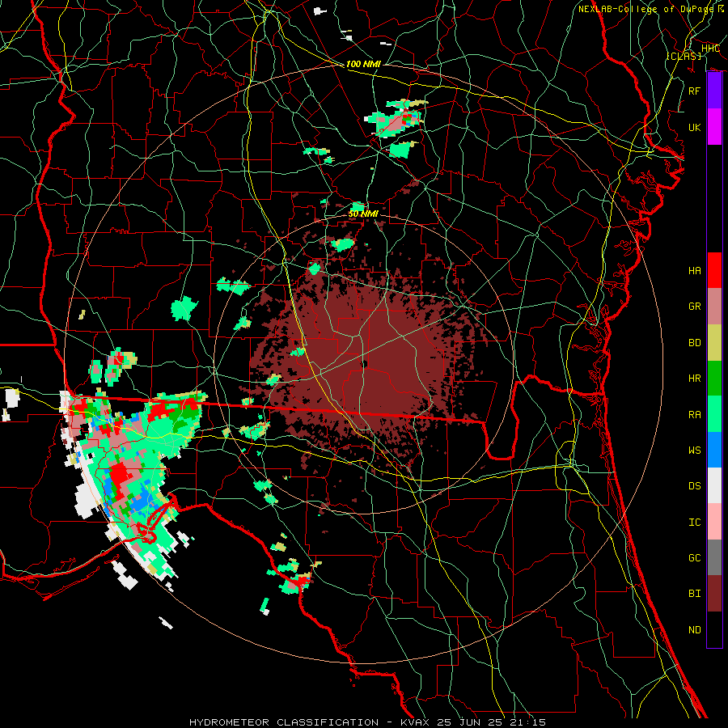Screen dimensions: 728x728
Task: Click the 50 NMI range ring label
Action: 363,214
